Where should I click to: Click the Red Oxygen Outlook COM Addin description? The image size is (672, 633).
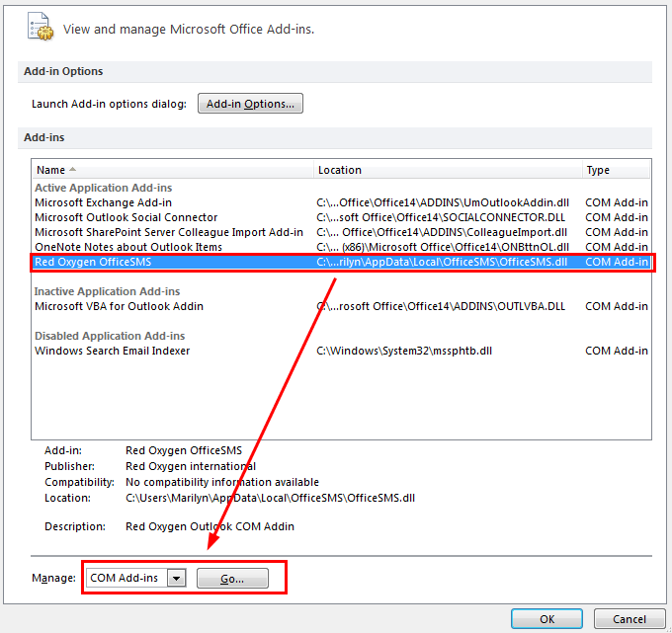210,526
